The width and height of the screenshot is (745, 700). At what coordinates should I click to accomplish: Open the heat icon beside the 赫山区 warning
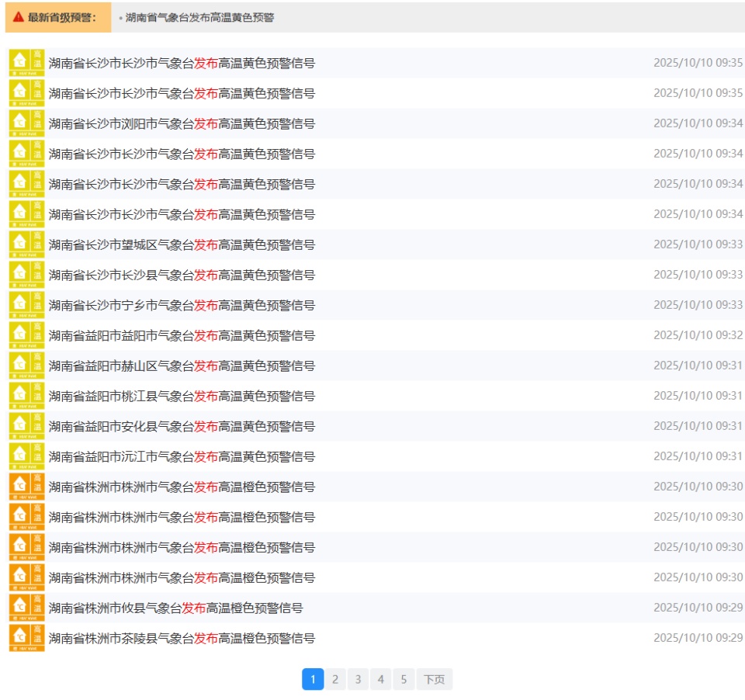pyautogui.click(x=26, y=366)
